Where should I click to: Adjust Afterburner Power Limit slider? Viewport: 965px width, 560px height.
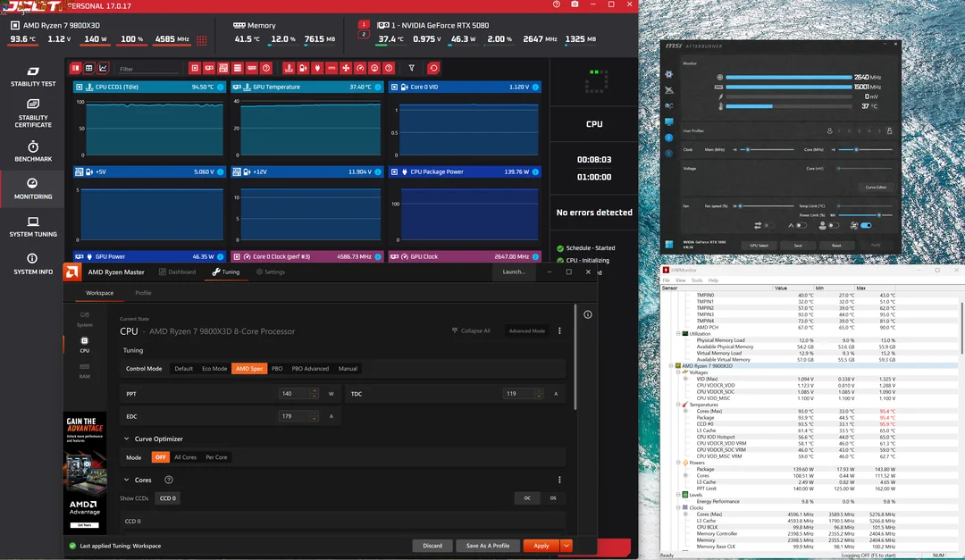[865, 215]
